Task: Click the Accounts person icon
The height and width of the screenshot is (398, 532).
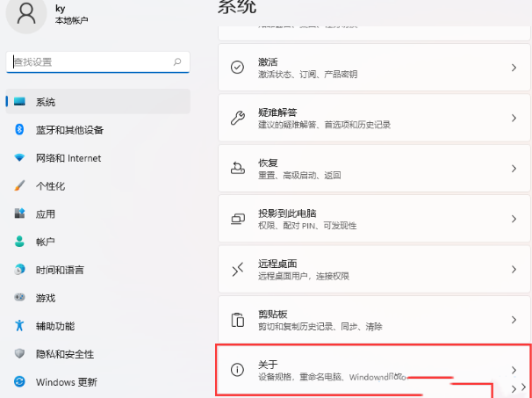Action: (x=18, y=242)
